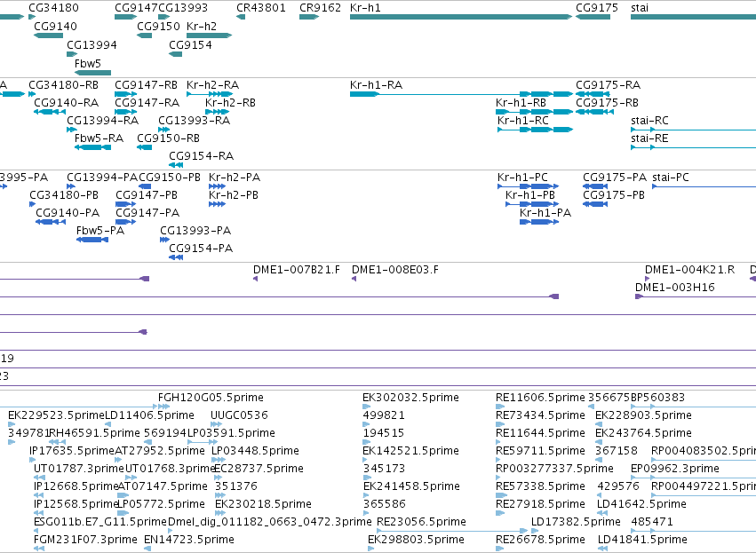Click the RE73434.5prime EST label
756x553 pixels.
pyautogui.click(x=540, y=415)
